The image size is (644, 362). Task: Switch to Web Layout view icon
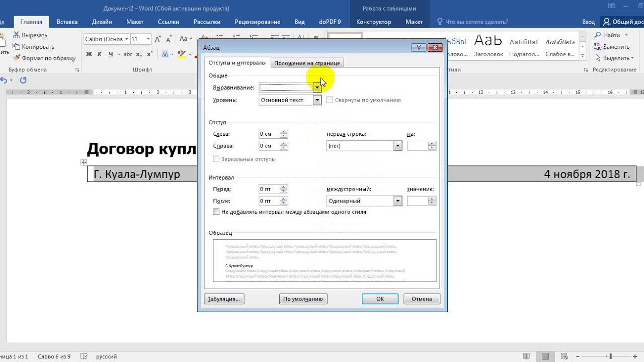[566, 356]
